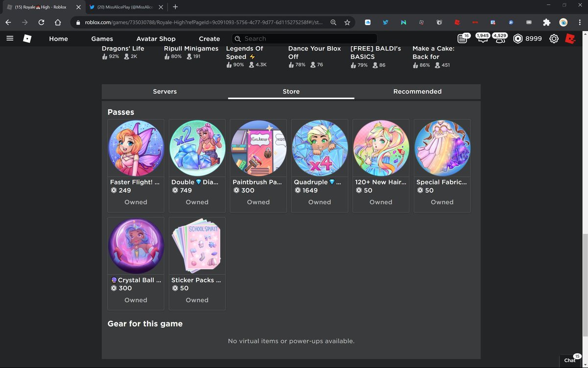Open the extensions puzzle piece icon
588x368 pixels.
pos(547,22)
